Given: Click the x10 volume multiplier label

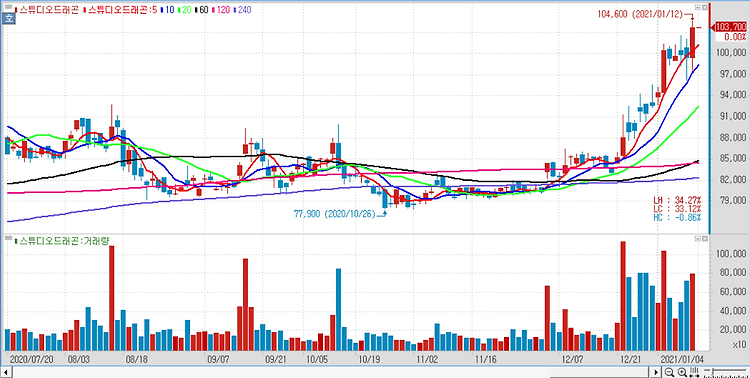Looking at the screenshot, I should click(740, 345).
